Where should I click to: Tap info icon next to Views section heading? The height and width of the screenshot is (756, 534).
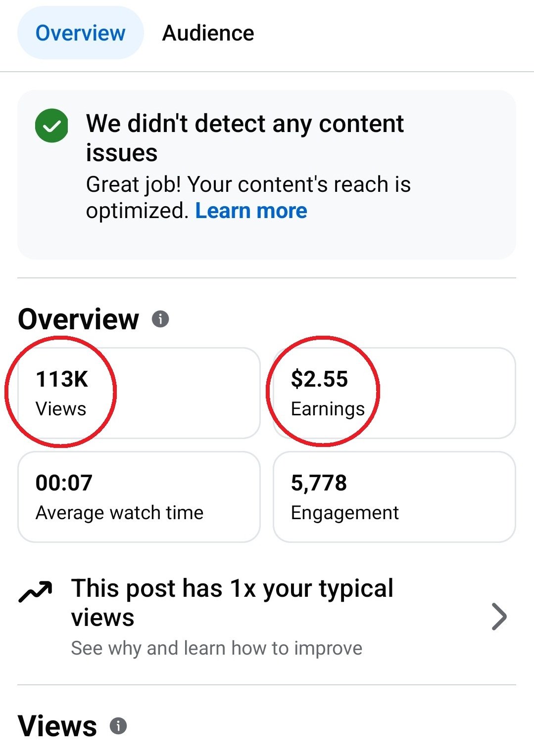coord(118,726)
